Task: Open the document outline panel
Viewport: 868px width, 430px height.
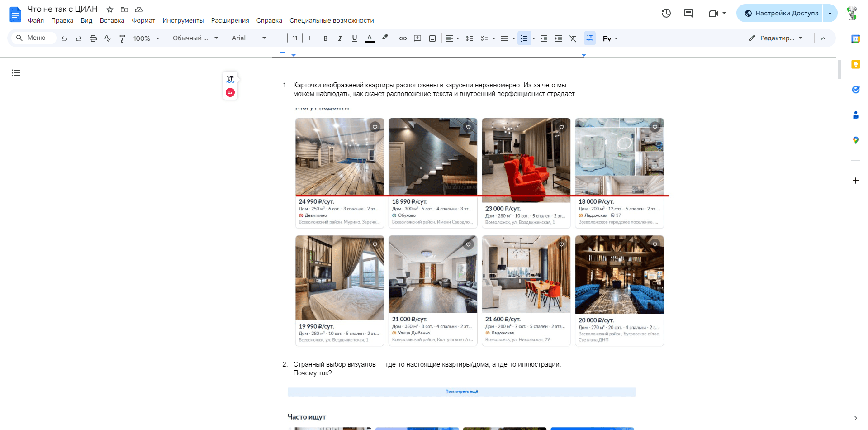Action: [x=16, y=72]
